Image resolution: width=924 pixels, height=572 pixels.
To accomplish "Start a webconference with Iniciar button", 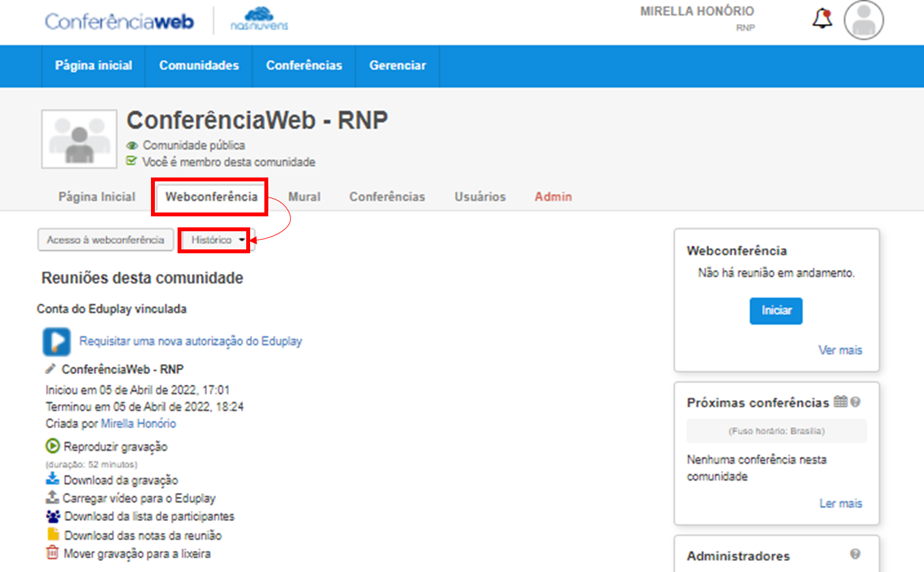I will click(776, 311).
